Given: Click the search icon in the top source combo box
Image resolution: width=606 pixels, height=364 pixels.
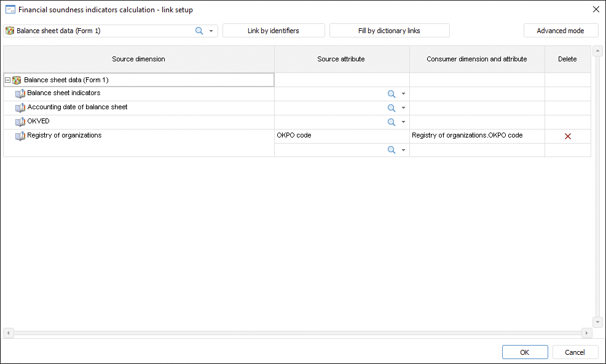Looking at the screenshot, I should 199,31.
